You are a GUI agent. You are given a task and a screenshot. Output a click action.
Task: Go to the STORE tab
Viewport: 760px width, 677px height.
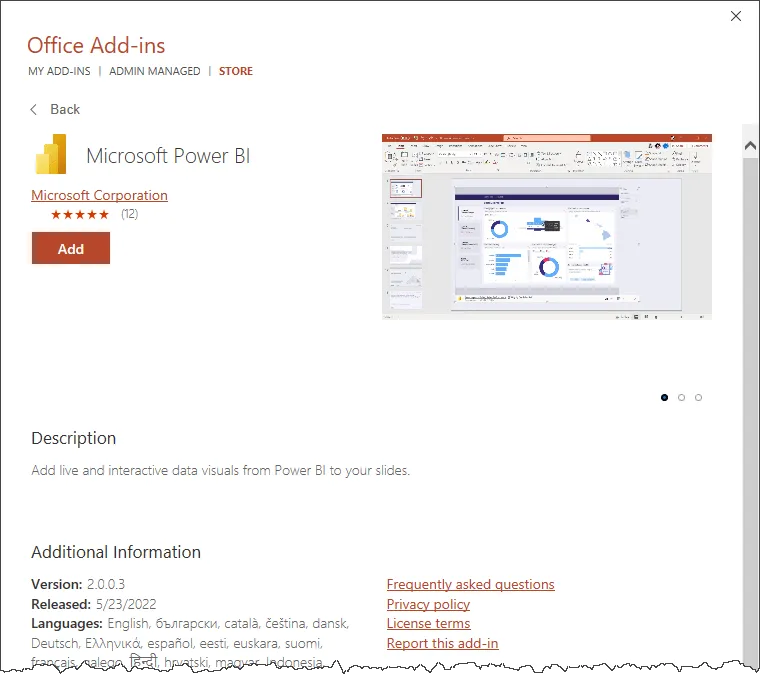[236, 71]
